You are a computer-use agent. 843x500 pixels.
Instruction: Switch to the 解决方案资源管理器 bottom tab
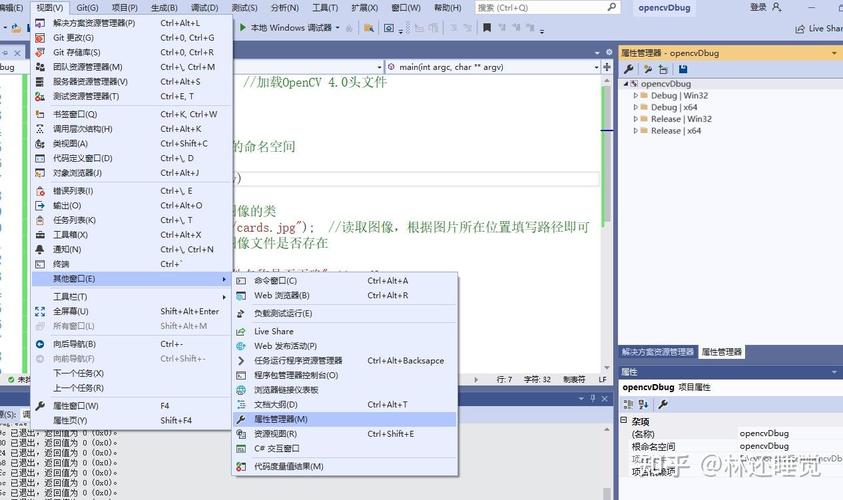(658, 352)
